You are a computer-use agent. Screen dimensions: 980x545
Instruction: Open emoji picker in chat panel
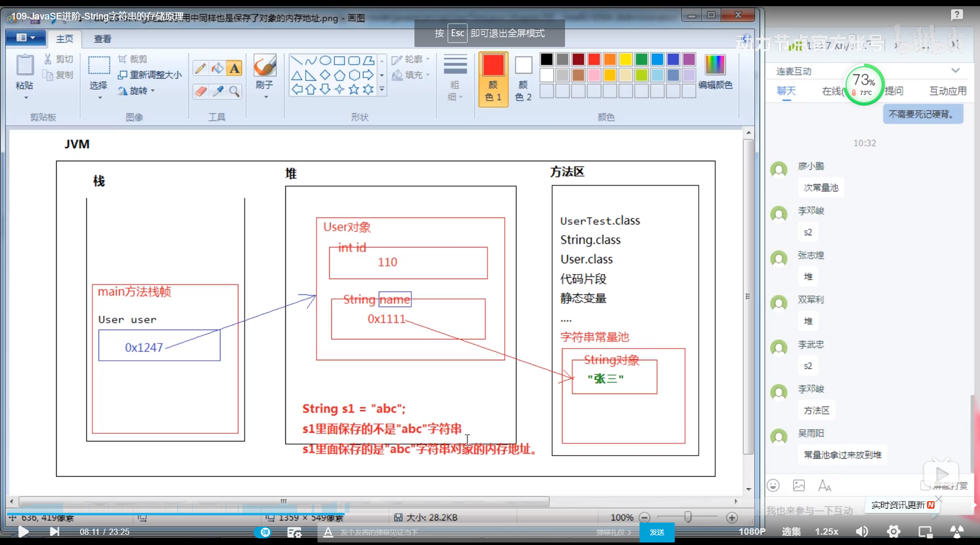pyautogui.click(x=773, y=485)
